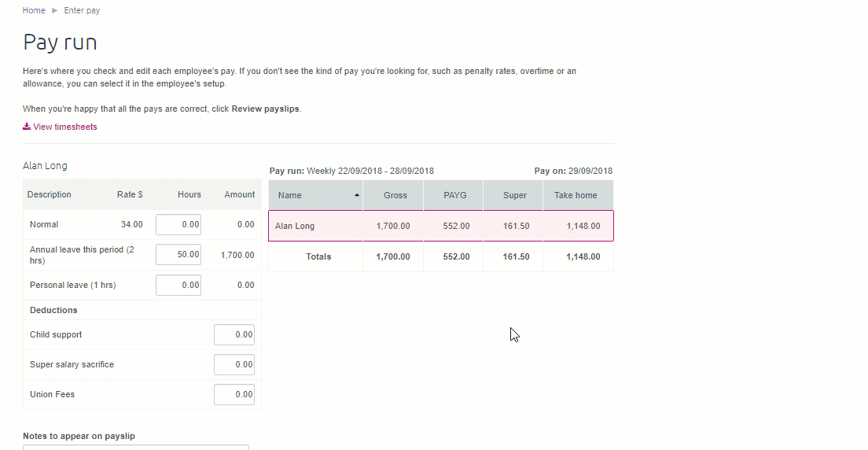Screen dimensions: 868x450
Task: Click Alan Long's take home amount 1,148.00
Action: click(x=583, y=226)
